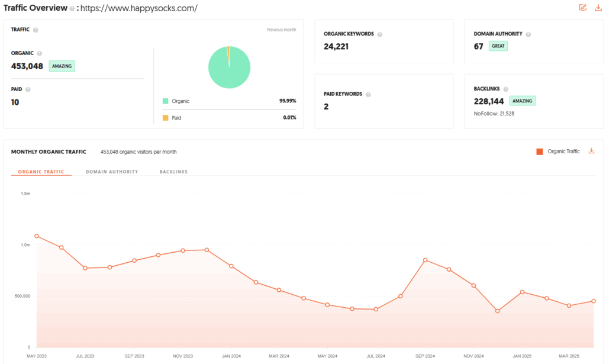Click the help icon beside ORGANIC KEYWORDS
The width and height of the screenshot is (606, 364).
pyautogui.click(x=380, y=34)
